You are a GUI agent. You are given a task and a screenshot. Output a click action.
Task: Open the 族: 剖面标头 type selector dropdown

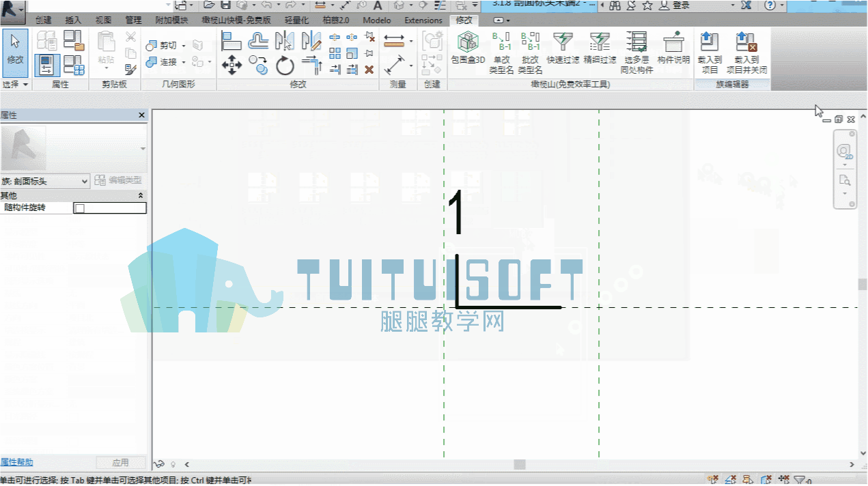coord(45,181)
